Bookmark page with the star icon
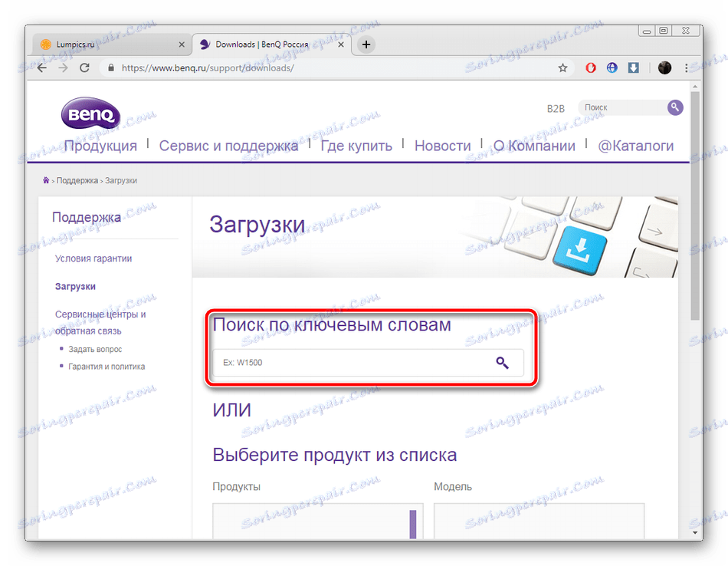Viewport: 728px width, 566px height. [562, 67]
